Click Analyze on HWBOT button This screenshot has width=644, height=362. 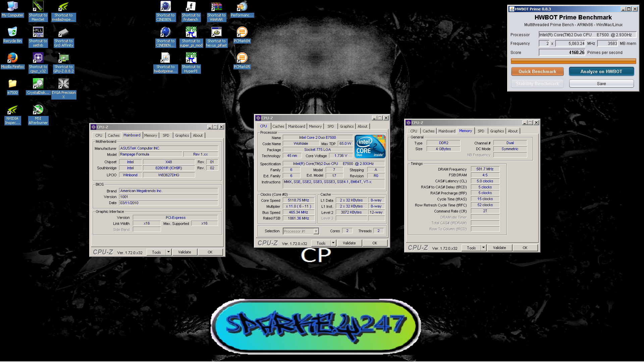601,71
